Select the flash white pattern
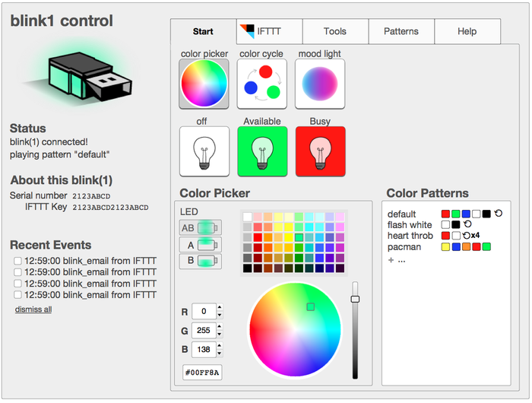Image resolution: width=532 pixels, height=403 pixels. tap(410, 225)
